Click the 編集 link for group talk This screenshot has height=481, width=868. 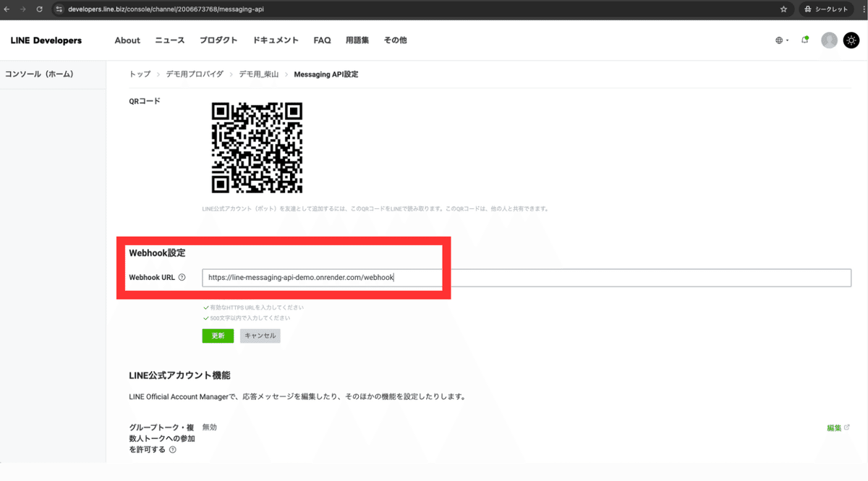pos(838,427)
